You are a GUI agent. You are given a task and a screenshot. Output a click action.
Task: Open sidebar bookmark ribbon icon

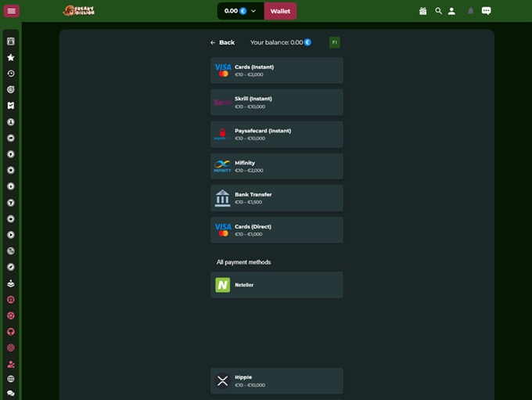11,106
